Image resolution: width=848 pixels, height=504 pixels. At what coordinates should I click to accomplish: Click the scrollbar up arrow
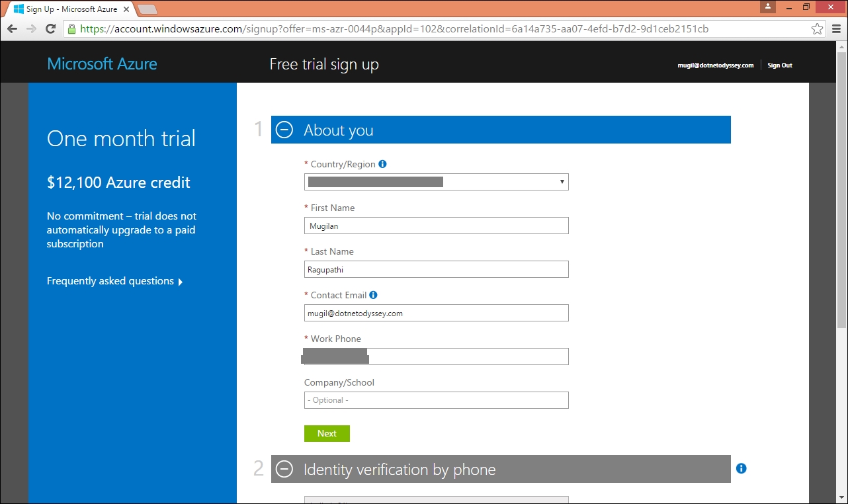[x=841, y=47]
